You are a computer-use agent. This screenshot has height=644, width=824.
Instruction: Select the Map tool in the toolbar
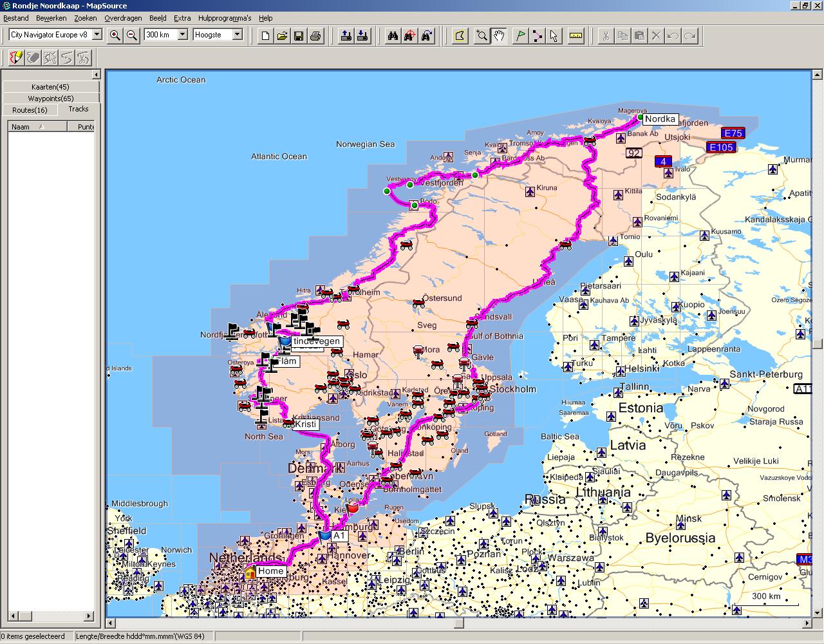[x=459, y=35]
